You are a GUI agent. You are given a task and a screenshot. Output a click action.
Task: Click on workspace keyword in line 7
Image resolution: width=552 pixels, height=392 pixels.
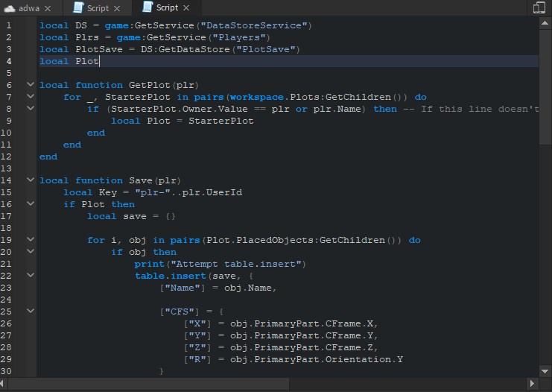coord(257,97)
